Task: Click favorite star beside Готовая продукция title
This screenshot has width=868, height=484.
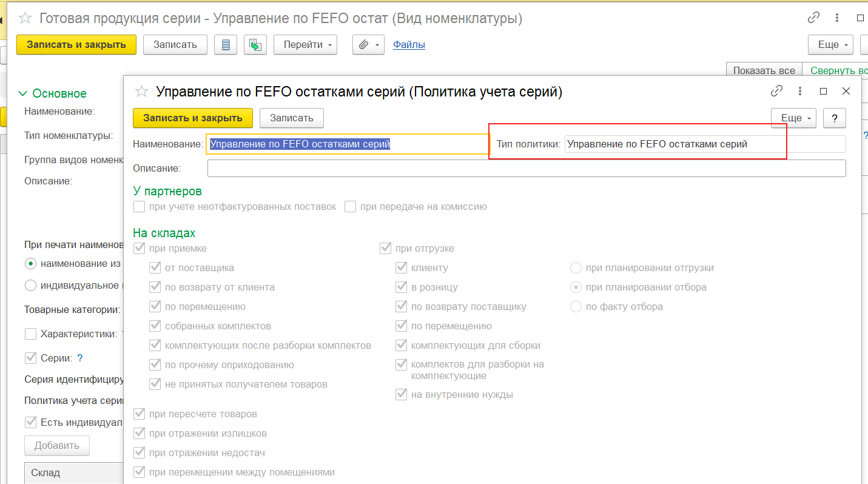Action: pos(25,18)
